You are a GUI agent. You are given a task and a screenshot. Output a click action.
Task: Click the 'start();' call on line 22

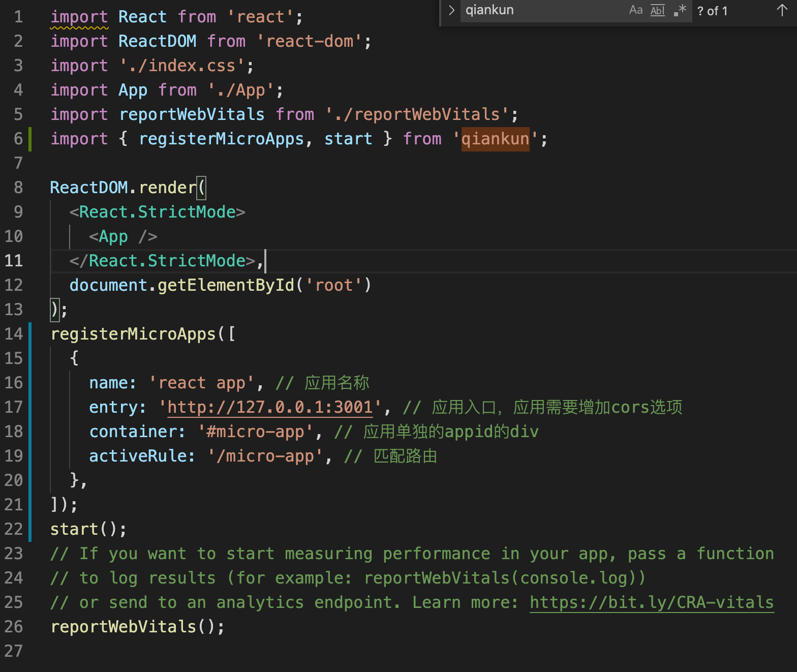pyautogui.click(x=88, y=529)
